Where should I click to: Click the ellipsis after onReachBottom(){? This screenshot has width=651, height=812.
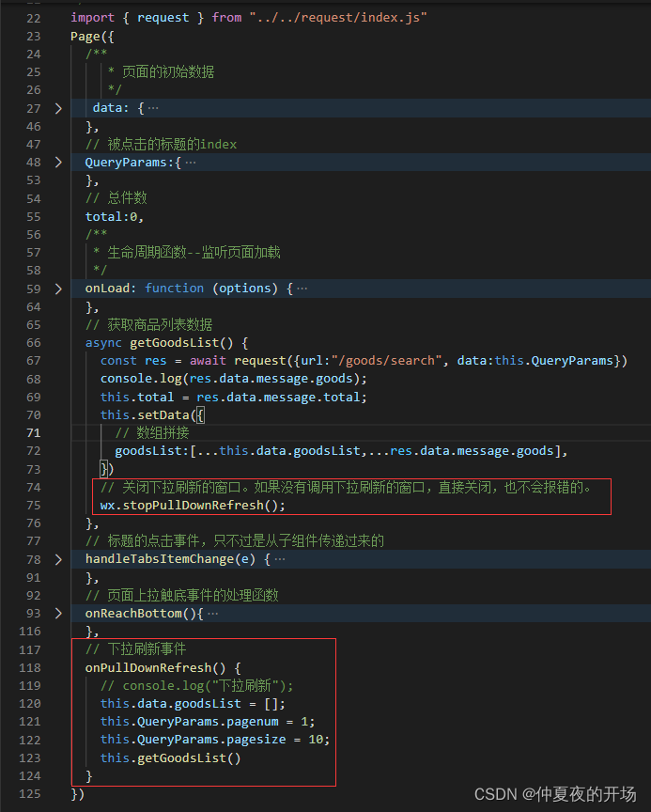click(212, 614)
